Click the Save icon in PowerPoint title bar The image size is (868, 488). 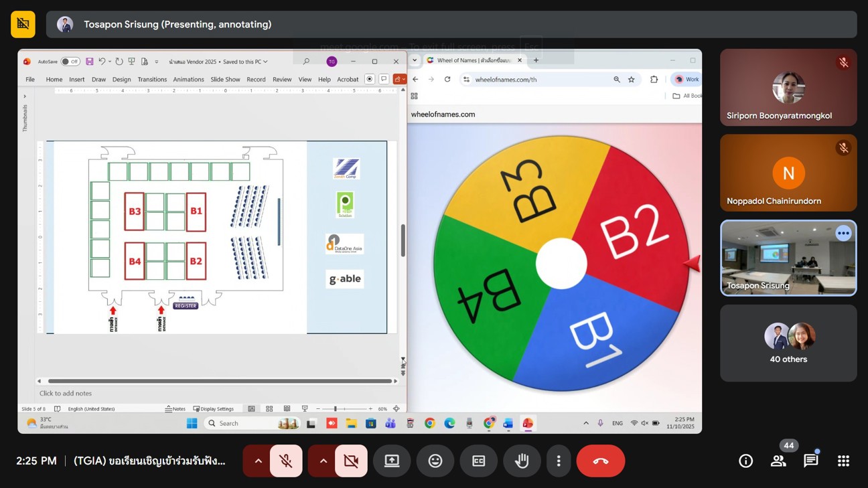89,62
